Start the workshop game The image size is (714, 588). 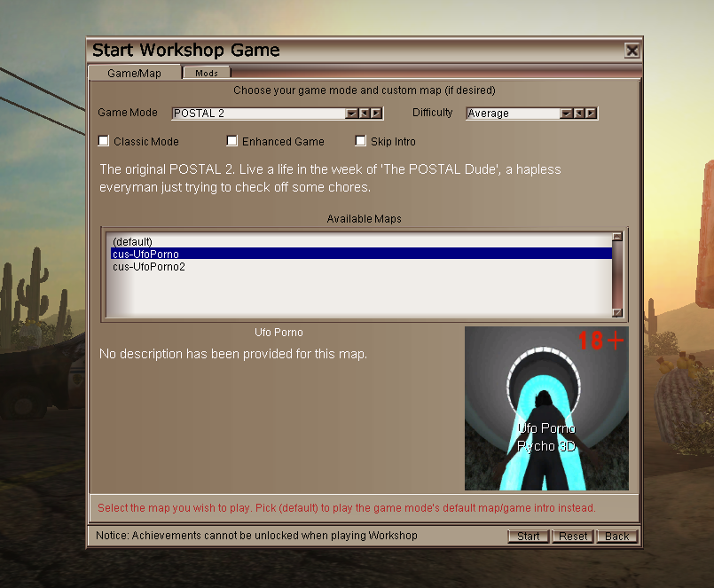coord(529,536)
